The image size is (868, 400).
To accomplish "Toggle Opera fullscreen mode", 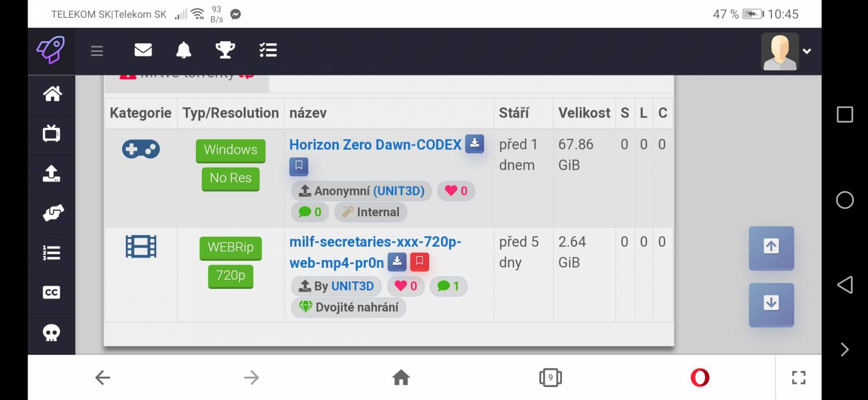I will click(799, 378).
